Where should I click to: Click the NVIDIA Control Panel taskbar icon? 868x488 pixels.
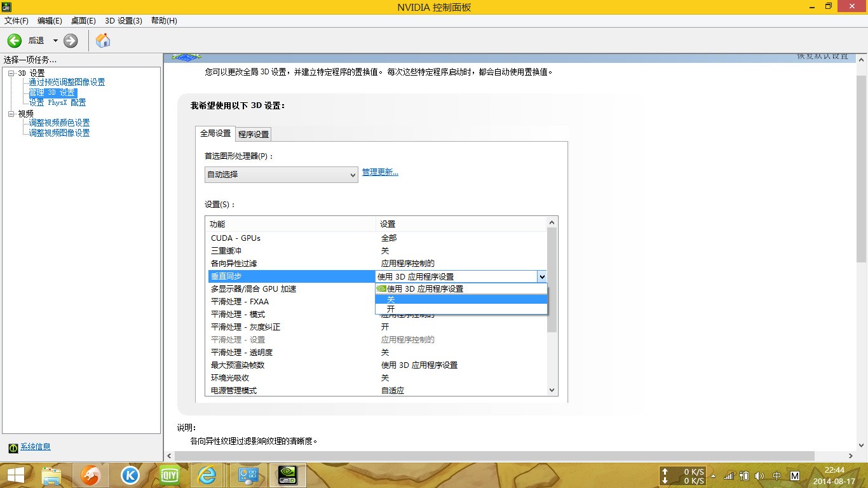(288, 475)
